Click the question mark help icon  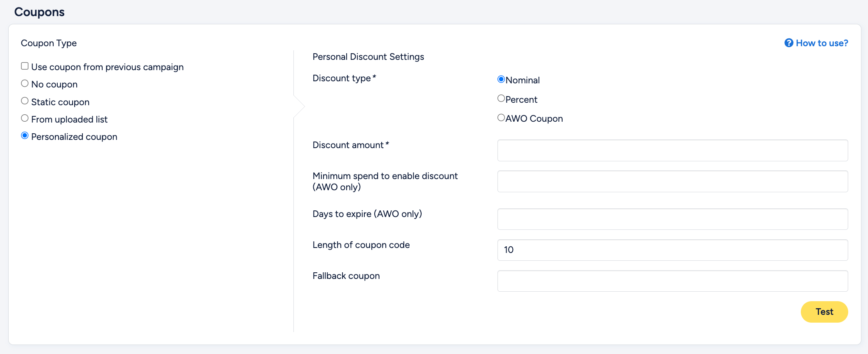point(788,43)
